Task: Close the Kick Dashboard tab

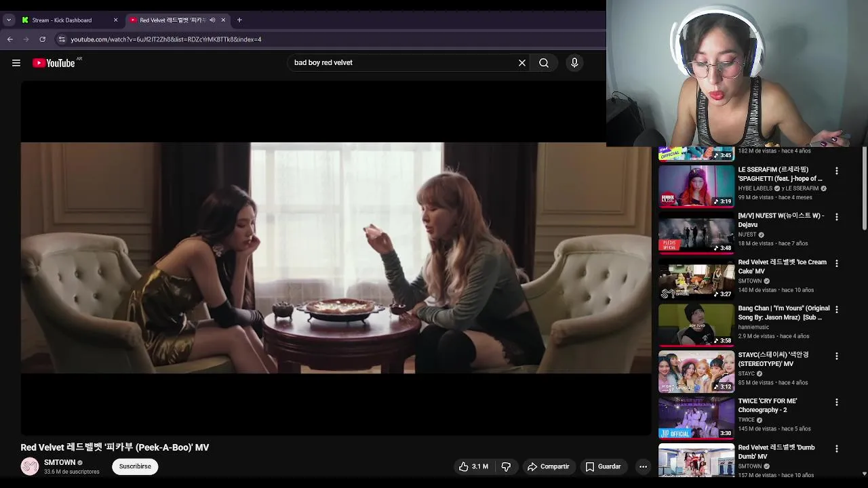Action: 115,20
